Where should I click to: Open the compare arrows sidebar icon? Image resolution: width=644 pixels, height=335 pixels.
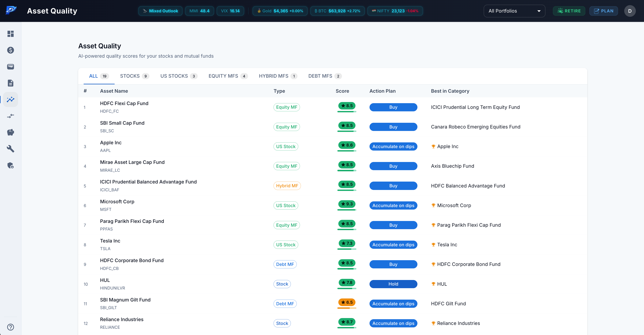10,116
